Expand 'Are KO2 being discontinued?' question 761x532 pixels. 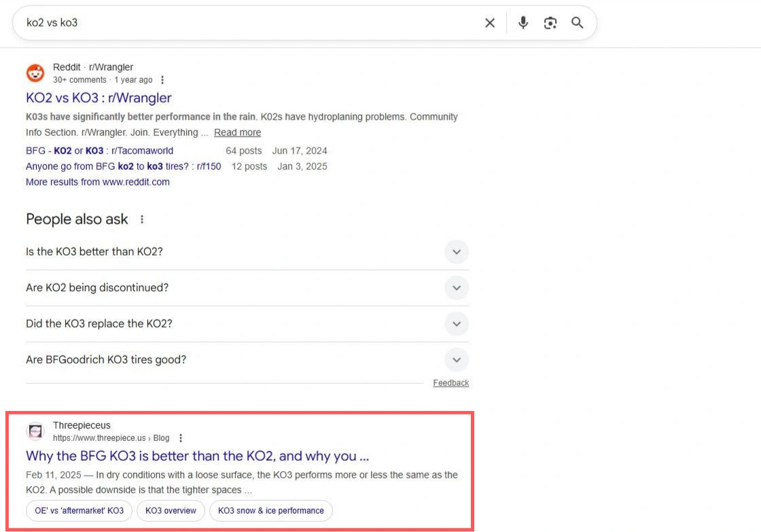247,288
